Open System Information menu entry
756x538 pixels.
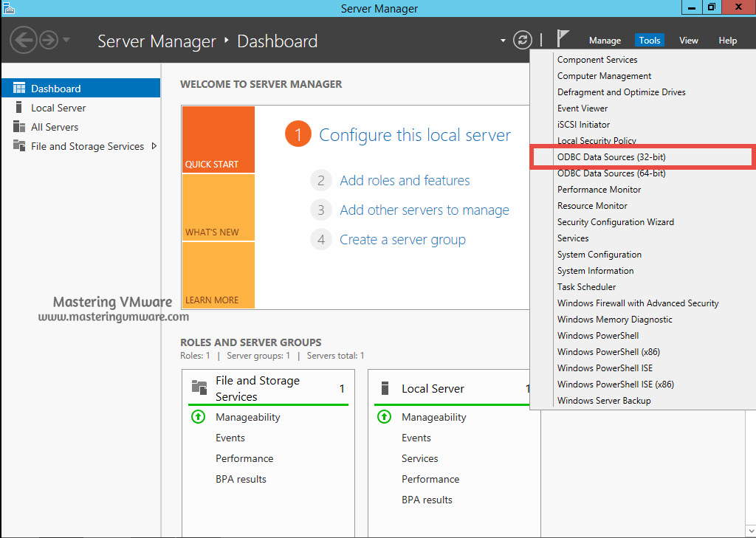pos(596,271)
